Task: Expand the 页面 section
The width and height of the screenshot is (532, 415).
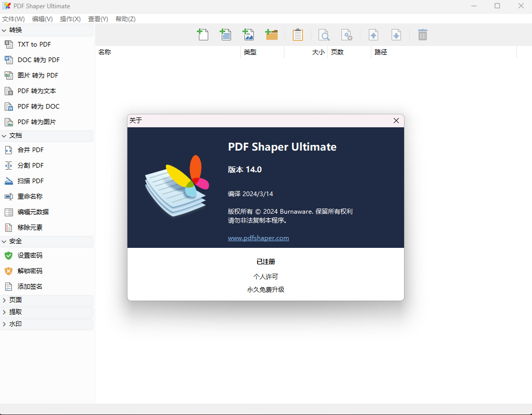Action: 47,300
